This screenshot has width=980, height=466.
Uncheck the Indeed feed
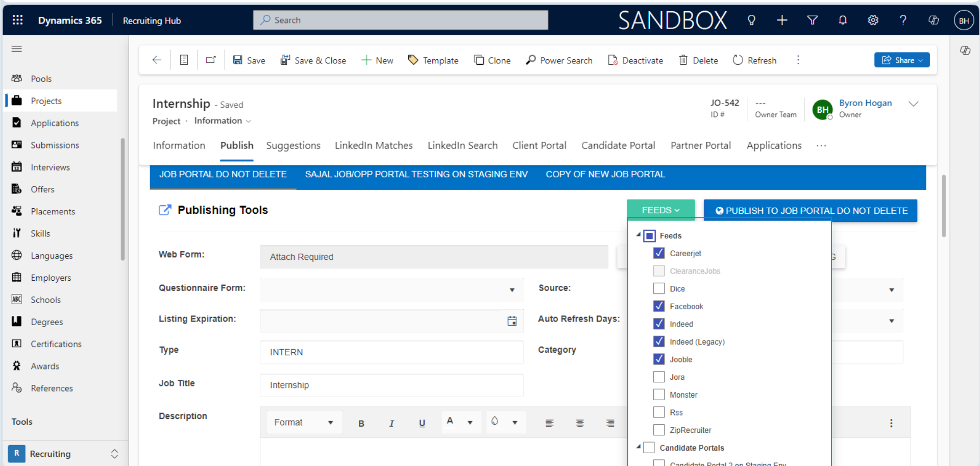[659, 324]
